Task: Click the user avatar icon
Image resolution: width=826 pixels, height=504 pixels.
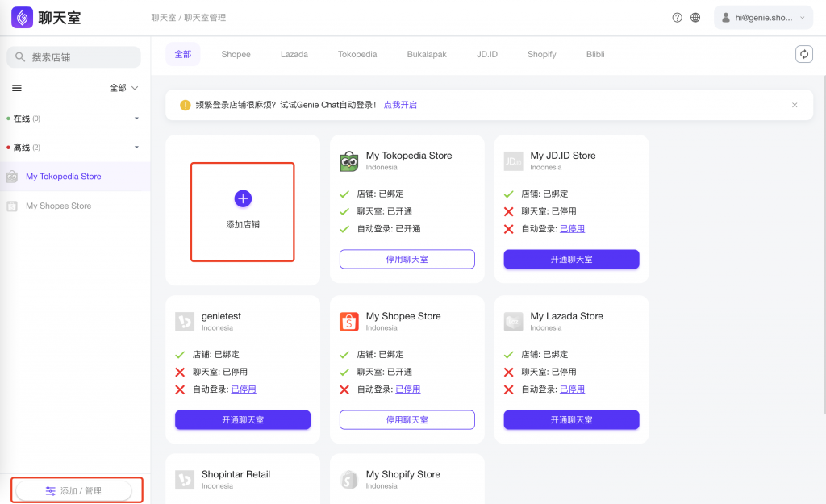Action: [725, 18]
